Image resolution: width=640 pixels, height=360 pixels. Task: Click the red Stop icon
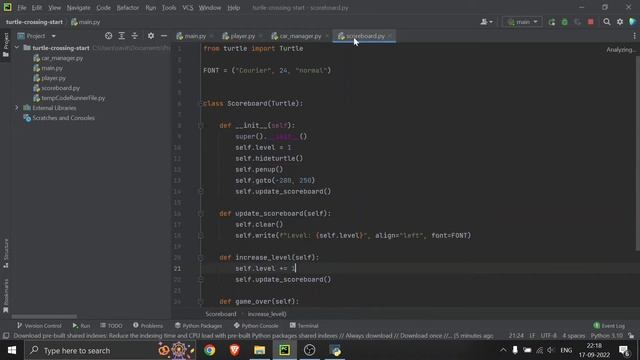pos(591,22)
